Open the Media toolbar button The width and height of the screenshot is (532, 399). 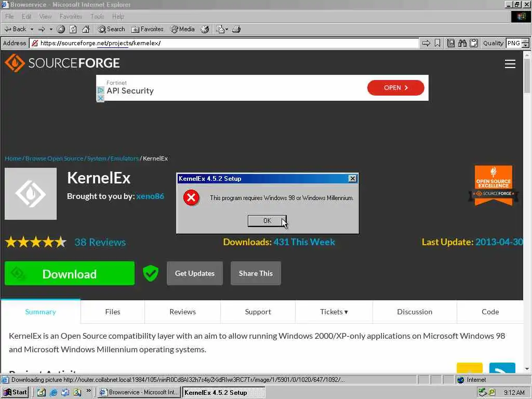pyautogui.click(x=182, y=29)
